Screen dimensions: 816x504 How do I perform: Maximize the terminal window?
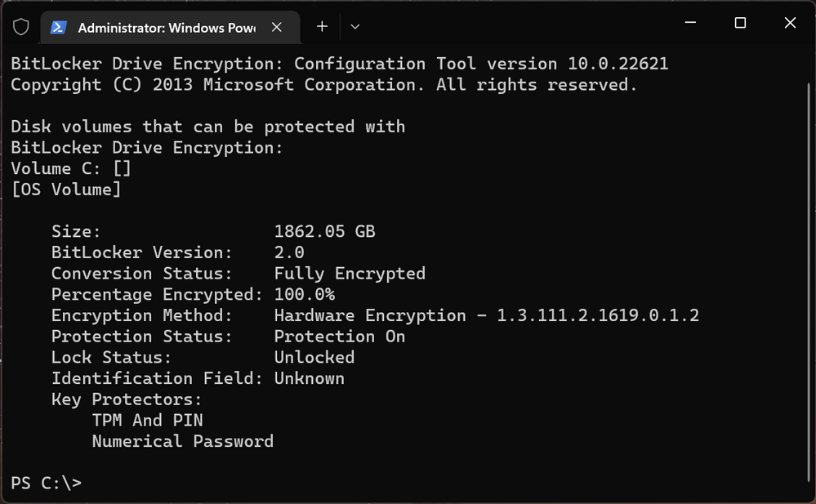pyautogui.click(x=740, y=23)
